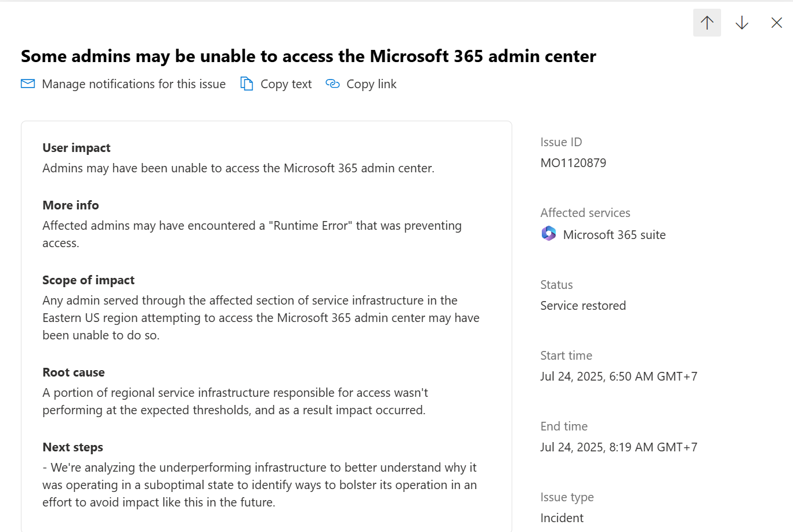Screen dimensions: 793x532
Task: Select the Copy text button label
Action: coord(286,84)
